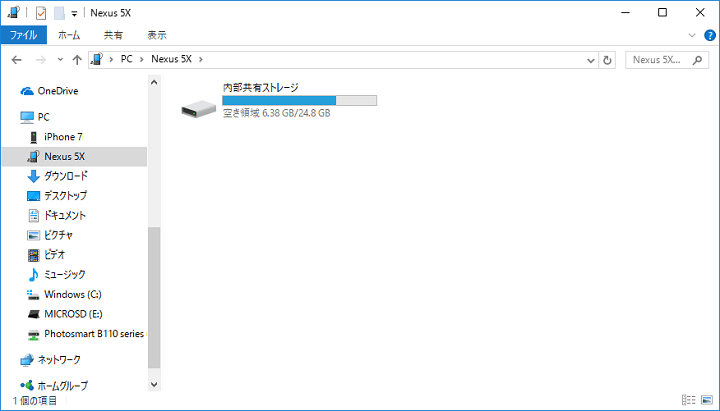Click the storage usage bar

[299, 101]
